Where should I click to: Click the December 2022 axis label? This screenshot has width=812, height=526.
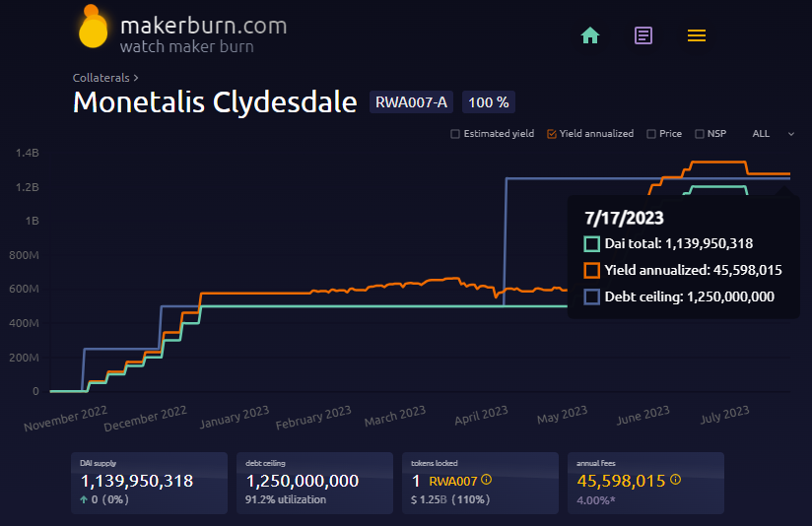[145, 419]
